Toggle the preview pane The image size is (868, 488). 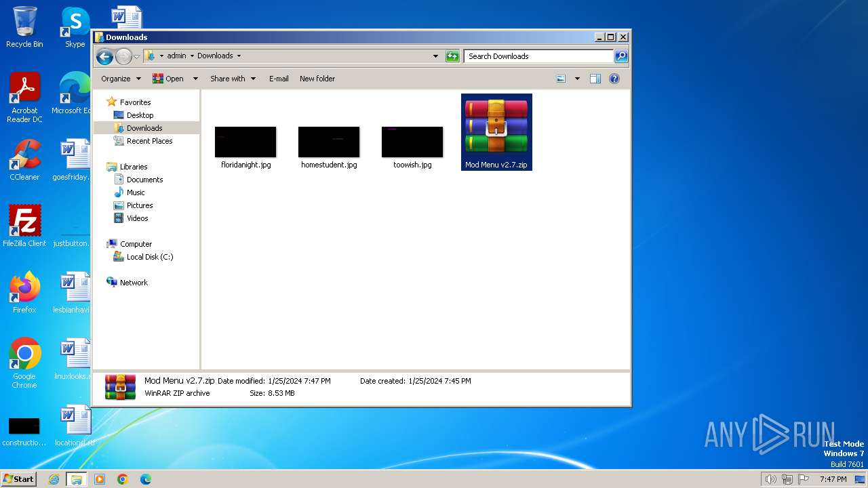[595, 79]
